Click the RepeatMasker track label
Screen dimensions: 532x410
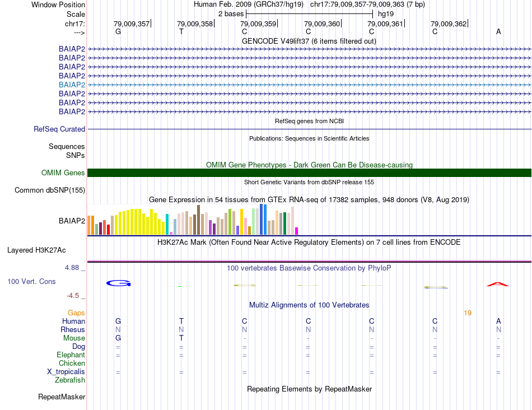pyautogui.click(x=62, y=397)
